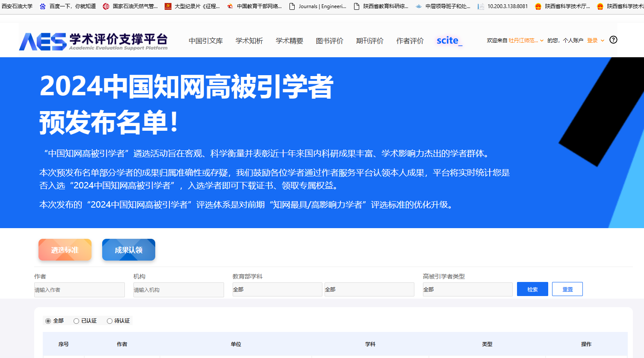The height and width of the screenshot is (358, 644).
Task: Click the AES platform logo
Action: 93,41
